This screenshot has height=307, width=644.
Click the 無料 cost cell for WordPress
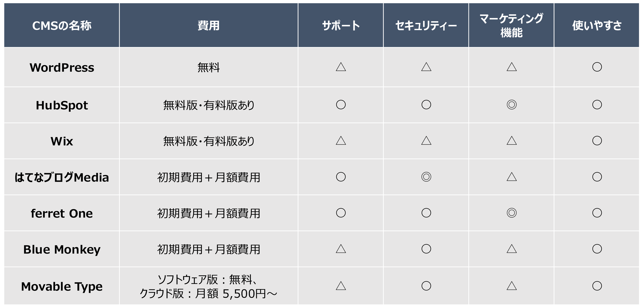(x=209, y=67)
